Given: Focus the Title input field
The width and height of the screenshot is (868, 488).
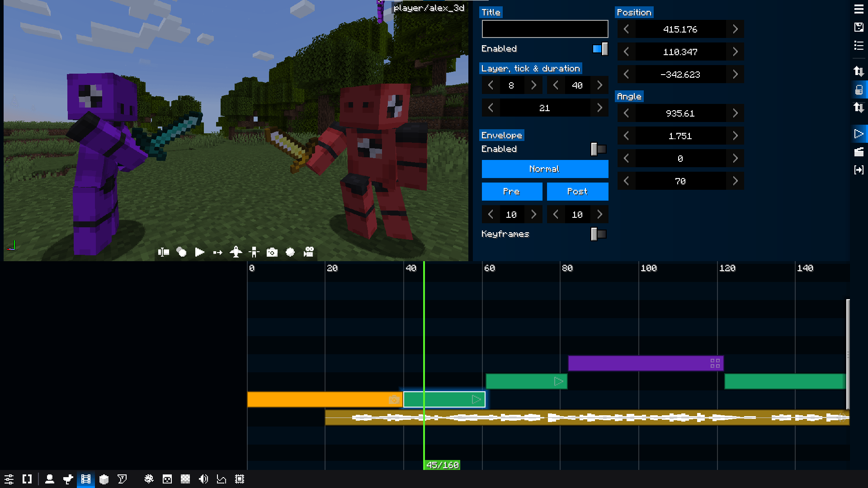Looking at the screenshot, I should tap(545, 29).
